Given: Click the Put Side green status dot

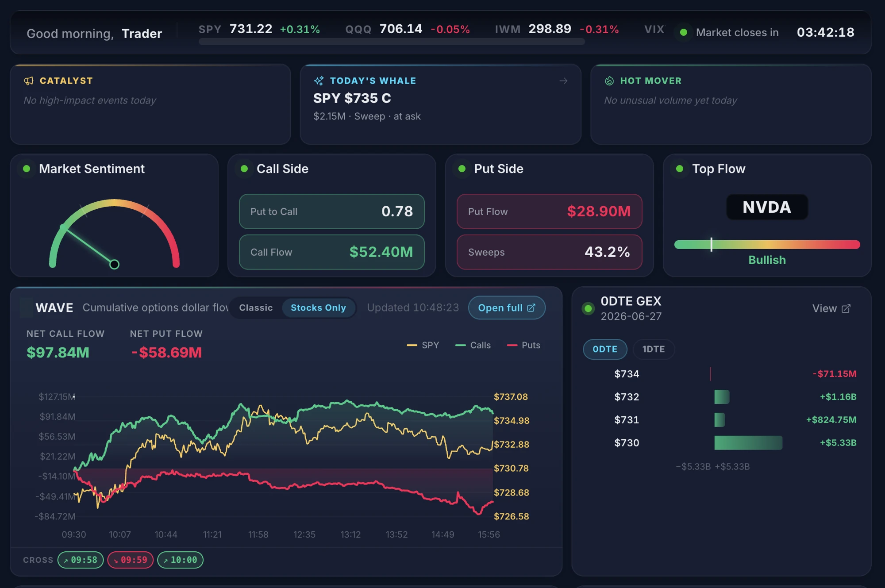Looking at the screenshot, I should click(462, 169).
